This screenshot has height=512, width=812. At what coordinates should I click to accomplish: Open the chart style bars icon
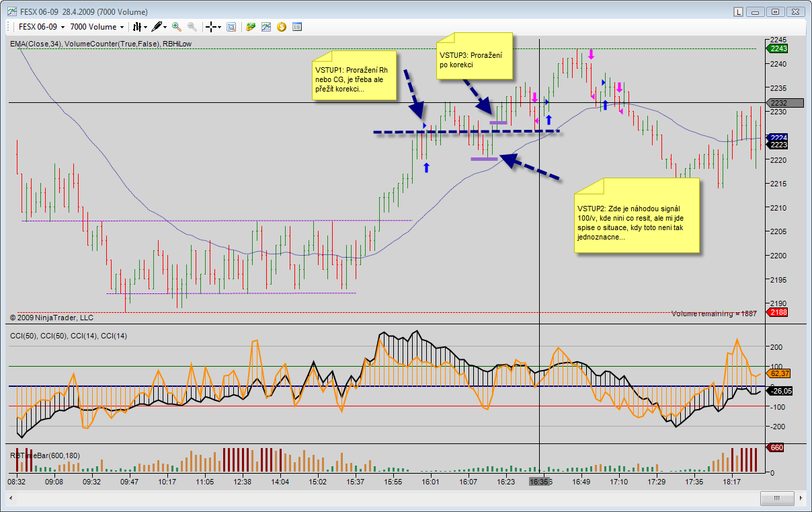tap(136, 27)
